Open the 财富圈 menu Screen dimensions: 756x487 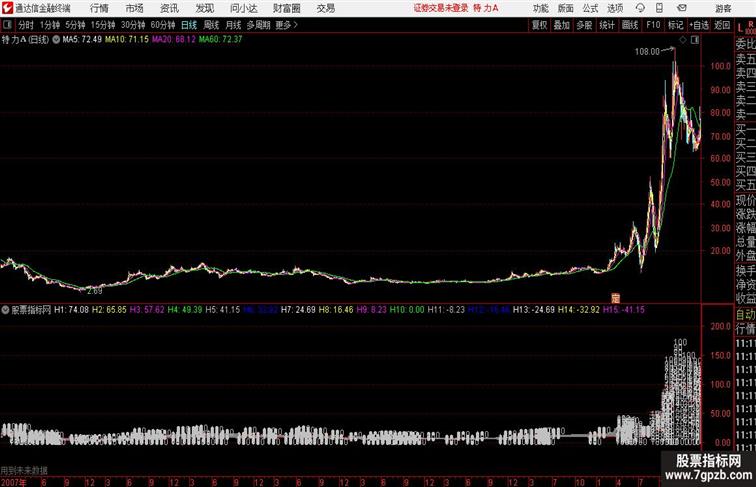[x=286, y=8]
